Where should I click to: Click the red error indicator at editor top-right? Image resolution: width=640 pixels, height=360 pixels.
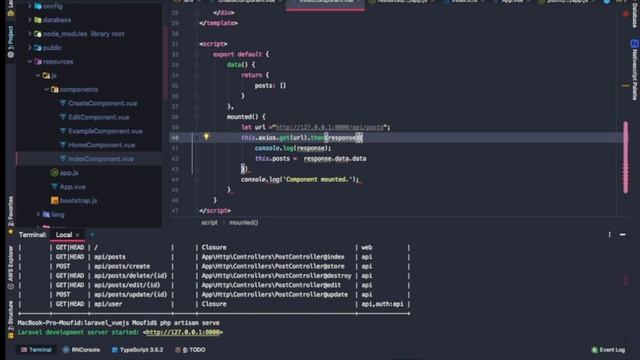[x=626, y=13]
